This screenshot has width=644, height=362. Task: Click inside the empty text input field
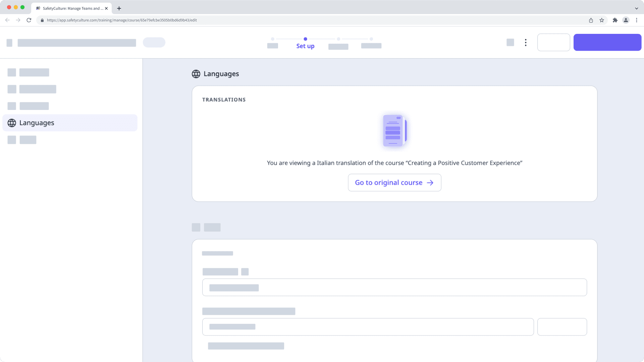click(394, 287)
